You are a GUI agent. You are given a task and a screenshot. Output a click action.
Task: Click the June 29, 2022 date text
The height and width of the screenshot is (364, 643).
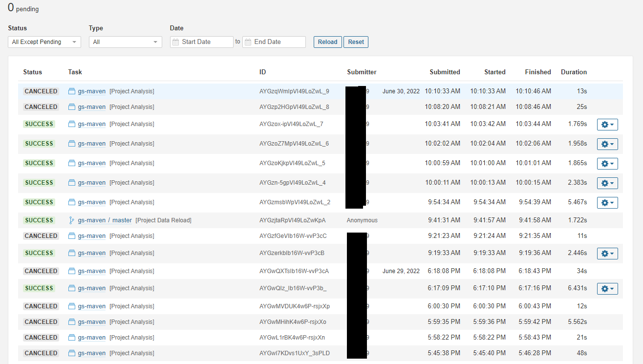coord(401,271)
